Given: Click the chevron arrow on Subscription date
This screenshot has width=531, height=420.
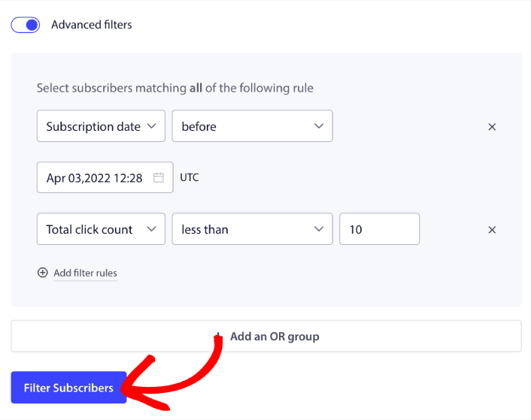Looking at the screenshot, I should pos(152,126).
